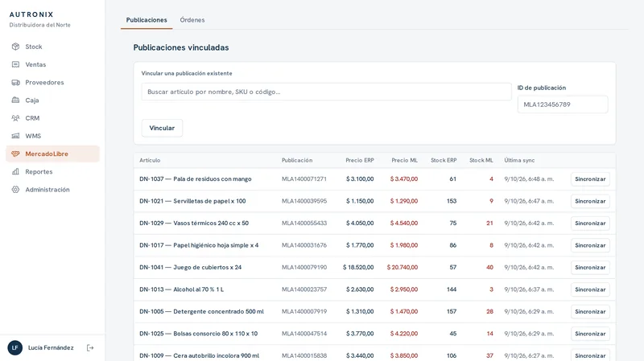
Task: Click the Stock ERP column header
Action: pos(444,160)
